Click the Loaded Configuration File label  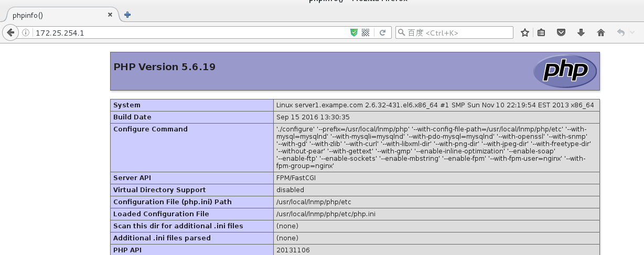[x=161, y=214]
